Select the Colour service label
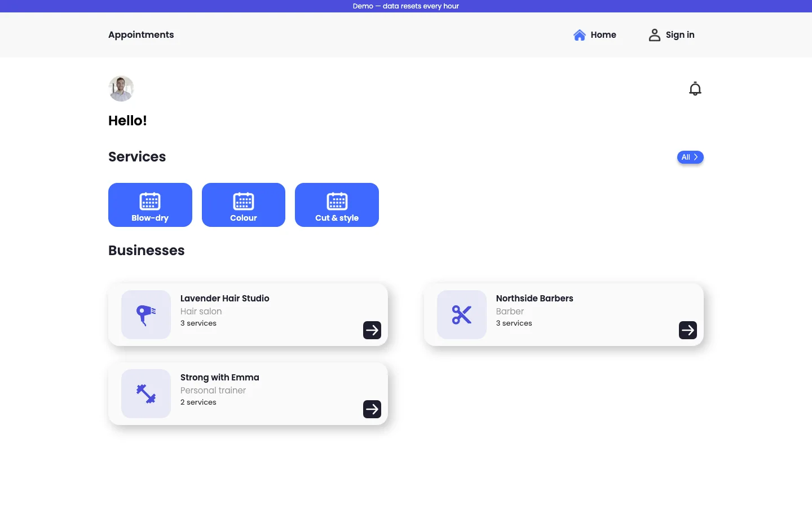The width and height of the screenshot is (812, 508). pyautogui.click(x=244, y=218)
